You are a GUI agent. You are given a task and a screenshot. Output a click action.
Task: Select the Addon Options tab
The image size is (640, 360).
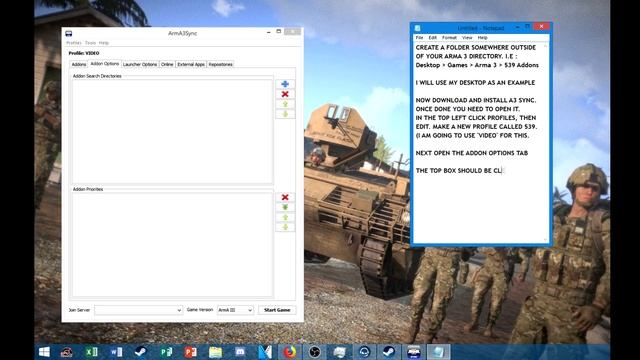pyautogui.click(x=104, y=64)
